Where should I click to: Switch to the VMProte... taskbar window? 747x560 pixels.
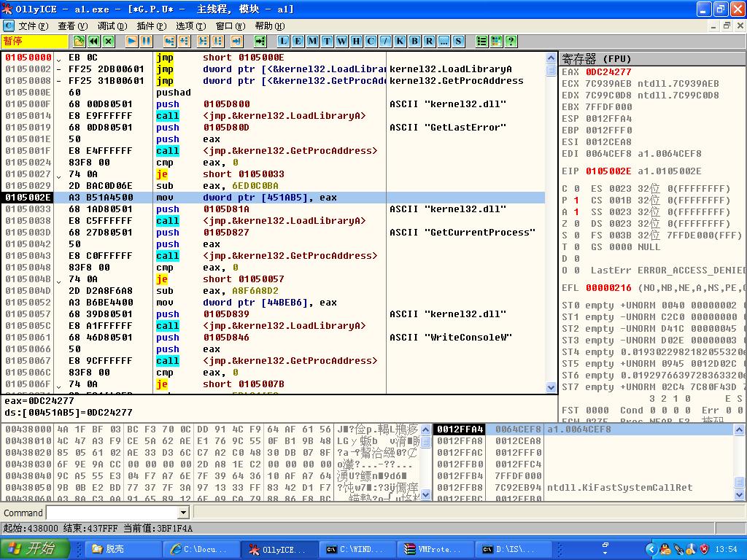[433, 549]
